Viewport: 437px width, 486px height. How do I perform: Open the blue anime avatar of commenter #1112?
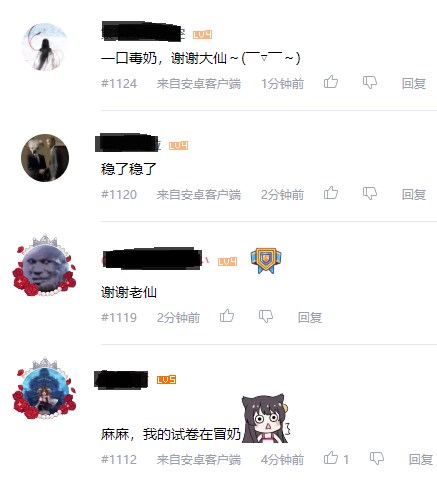(x=44, y=389)
